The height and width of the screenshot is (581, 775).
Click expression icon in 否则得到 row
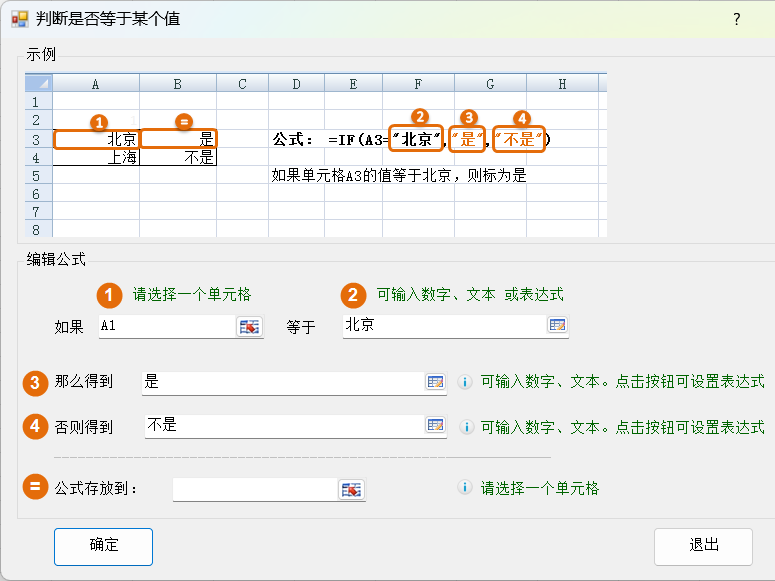[435, 426]
